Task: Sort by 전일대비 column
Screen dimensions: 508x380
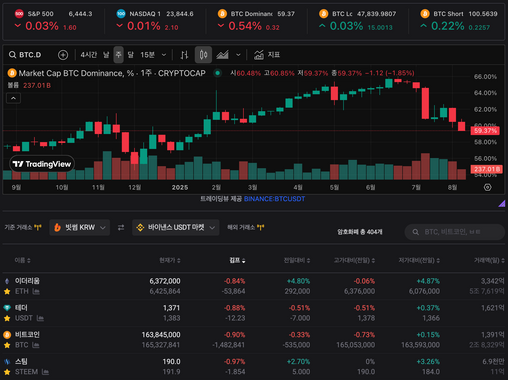Action: (x=297, y=260)
